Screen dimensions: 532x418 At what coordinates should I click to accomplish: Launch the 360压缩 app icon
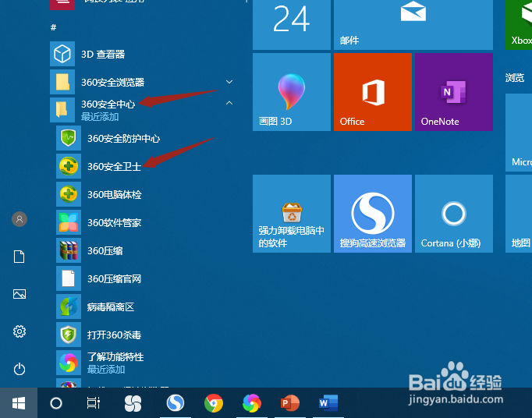coord(69,250)
